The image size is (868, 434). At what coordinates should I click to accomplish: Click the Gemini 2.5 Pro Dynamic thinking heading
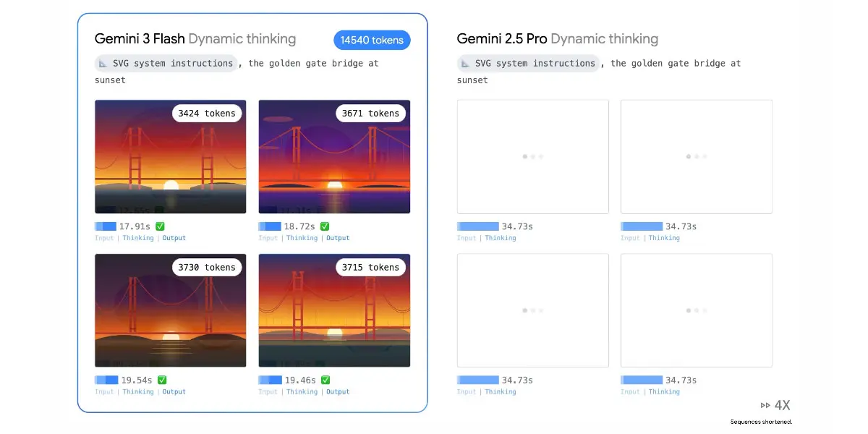pyautogui.click(x=557, y=39)
